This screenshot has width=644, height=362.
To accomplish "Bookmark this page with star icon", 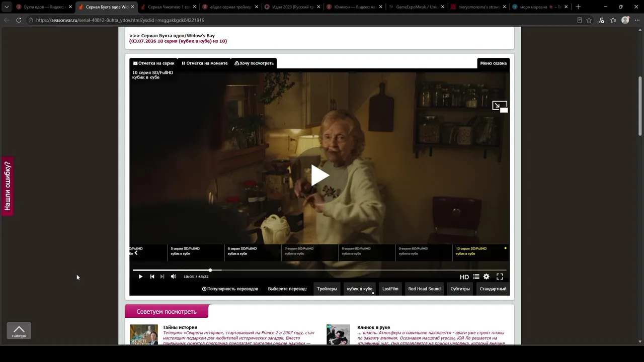I will click(x=589, y=20).
